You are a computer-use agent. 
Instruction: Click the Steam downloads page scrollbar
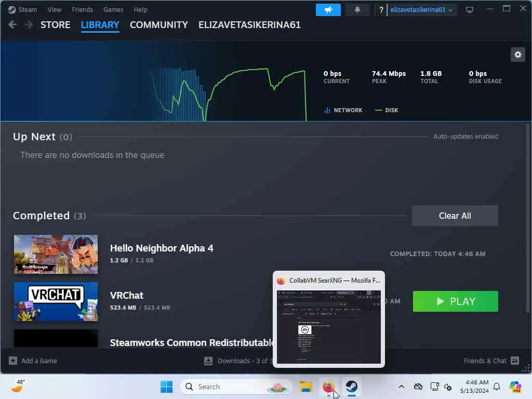pyautogui.click(x=528, y=217)
